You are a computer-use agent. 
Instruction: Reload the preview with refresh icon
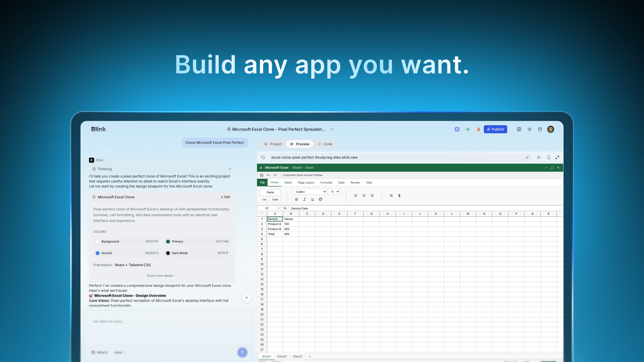coord(263,157)
